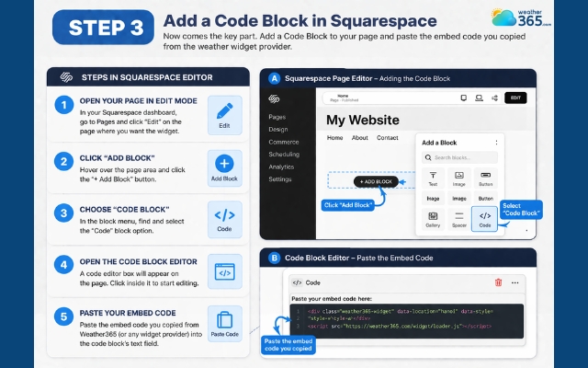This screenshot has height=368, width=588.
Task: Click the plus Add Block icon in step 2
Action: (x=224, y=167)
